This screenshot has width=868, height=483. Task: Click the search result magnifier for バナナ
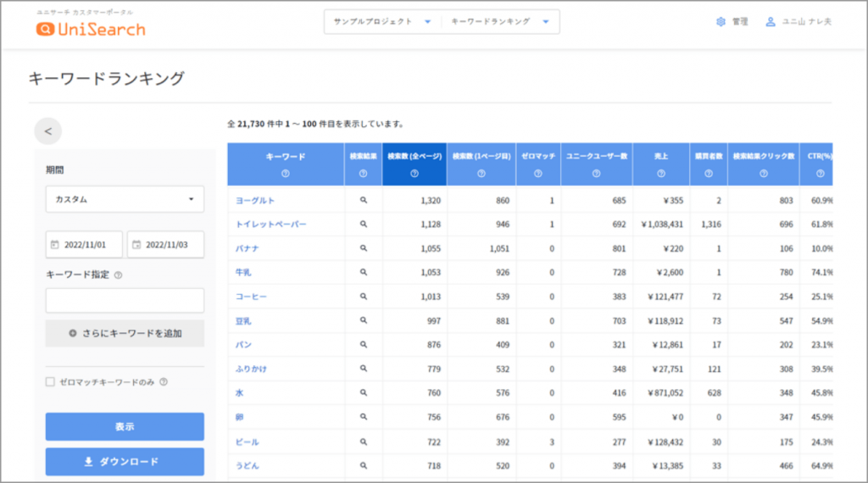(x=363, y=248)
